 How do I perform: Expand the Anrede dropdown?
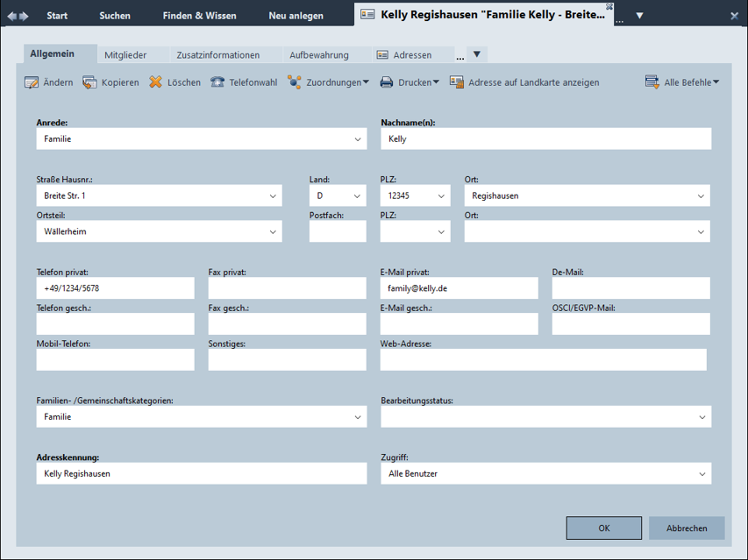[x=358, y=139]
